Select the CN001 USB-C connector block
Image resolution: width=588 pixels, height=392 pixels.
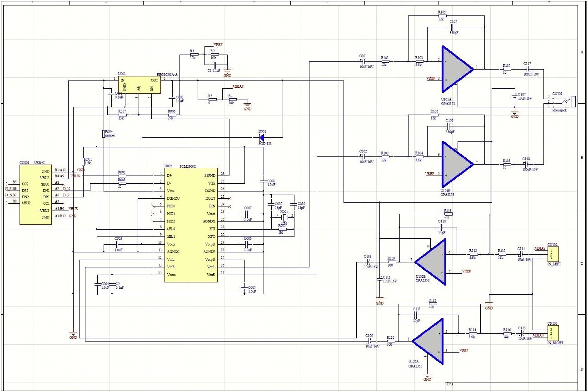pyautogui.click(x=36, y=195)
